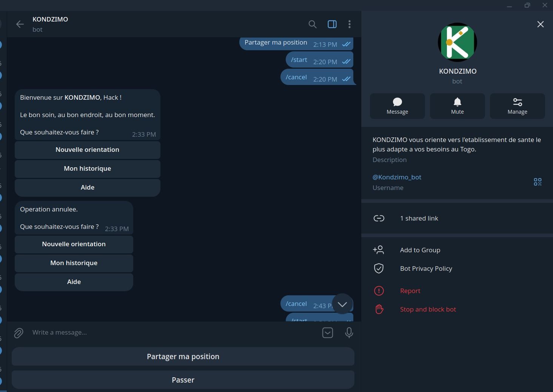Click the /start command sent at 2:20 PM

(x=299, y=60)
